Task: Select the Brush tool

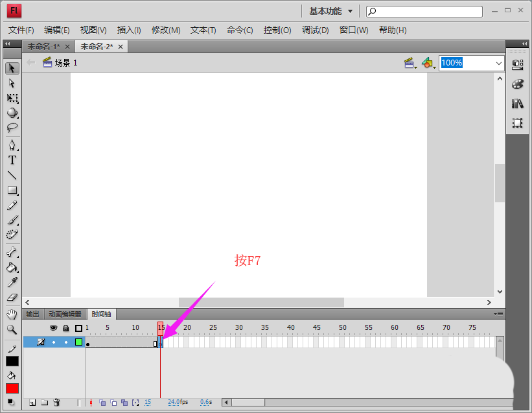Action: tap(12, 220)
